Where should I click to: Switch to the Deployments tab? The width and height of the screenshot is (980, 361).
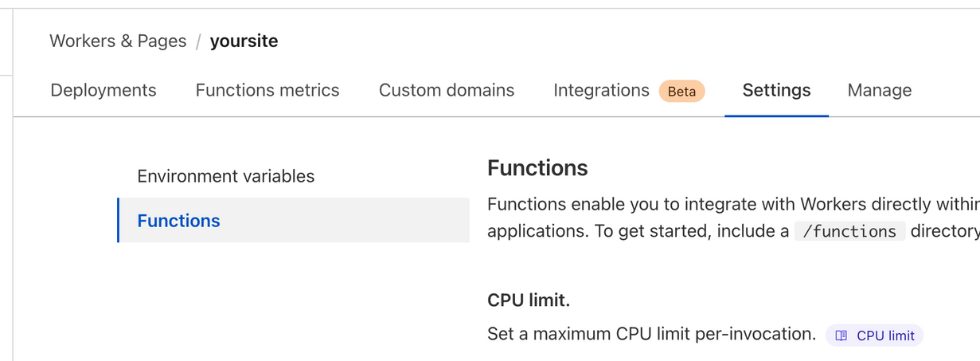(x=103, y=91)
